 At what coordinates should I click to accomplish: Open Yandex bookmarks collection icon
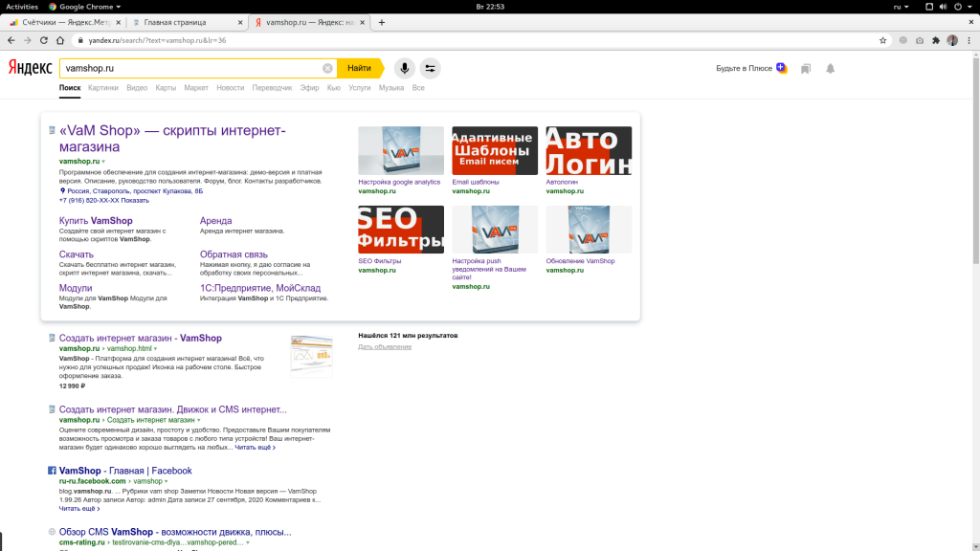tap(806, 69)
